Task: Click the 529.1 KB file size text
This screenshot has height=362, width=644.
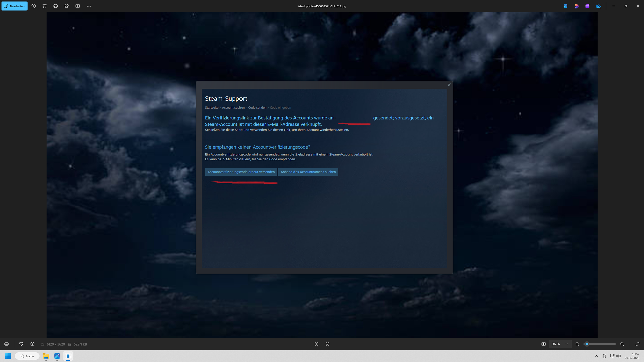Action: [80, 344]
